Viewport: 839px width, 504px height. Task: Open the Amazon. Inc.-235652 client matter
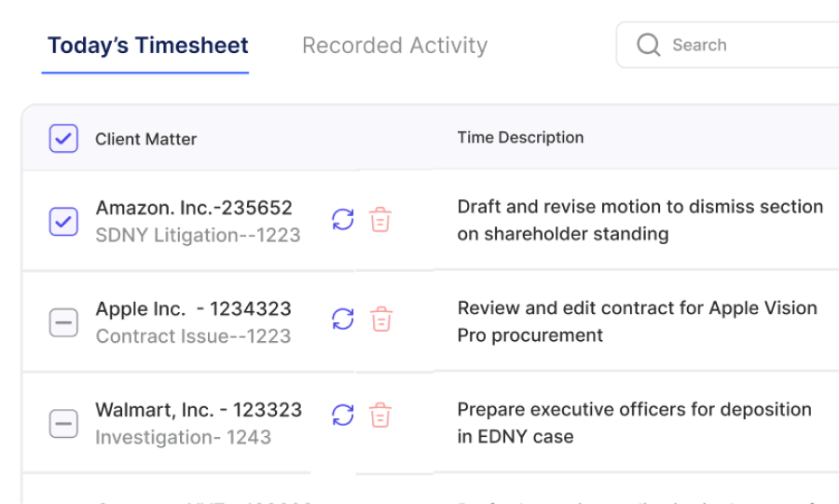click(x=194, y=208)
